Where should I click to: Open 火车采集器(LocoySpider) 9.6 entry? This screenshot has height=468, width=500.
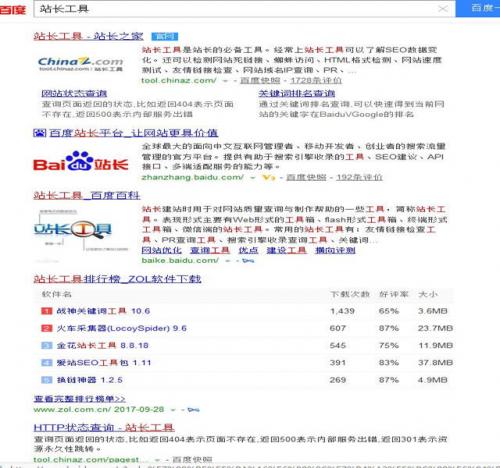tap(121, 328)
